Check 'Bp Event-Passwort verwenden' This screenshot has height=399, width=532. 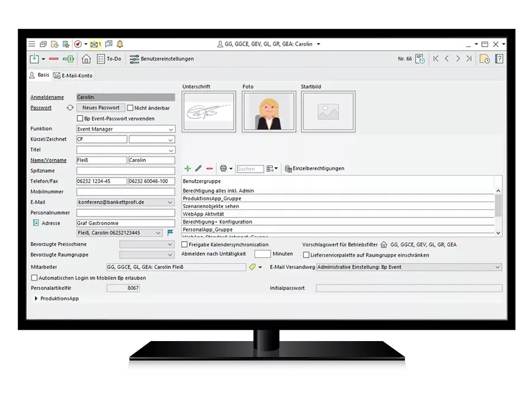coord(80,118)
